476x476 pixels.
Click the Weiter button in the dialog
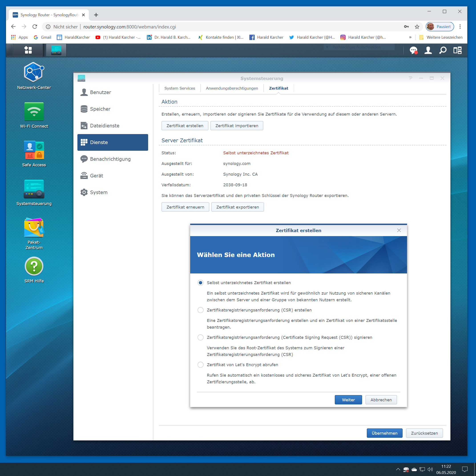coord(348,400)
